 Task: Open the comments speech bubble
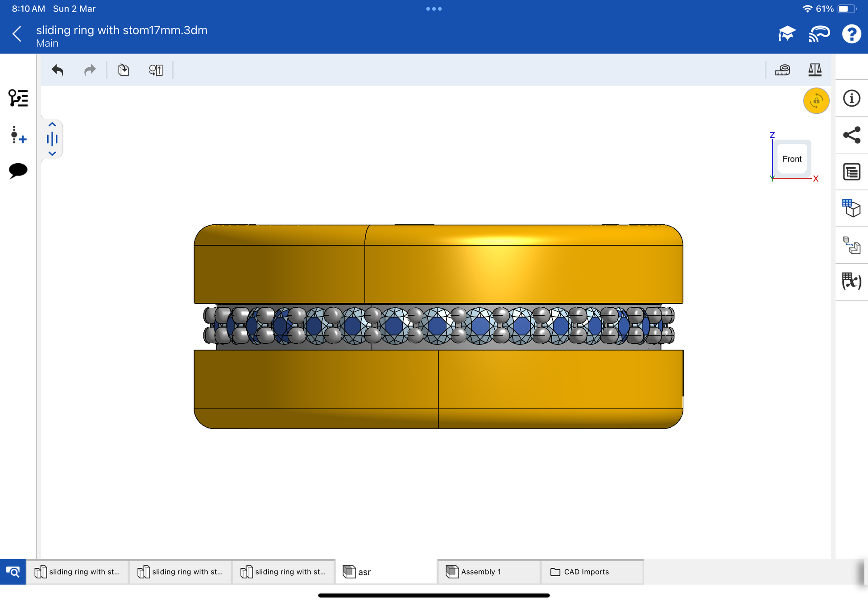click(18, 170)
